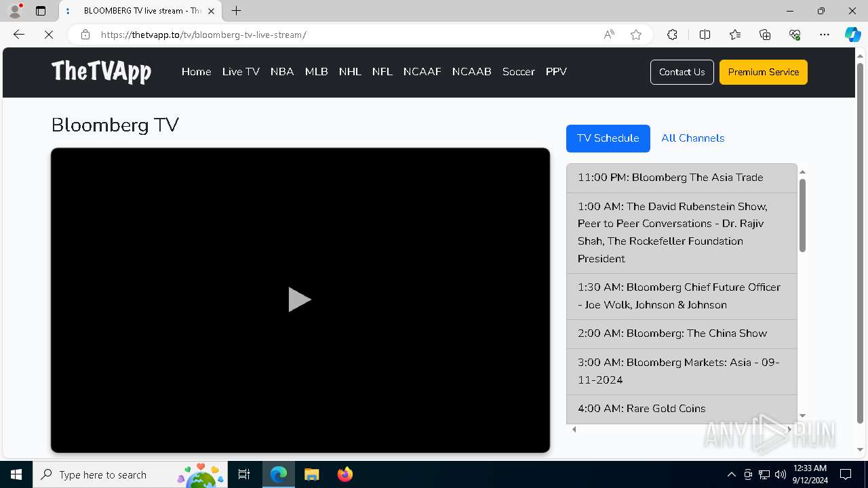This screenshot has width=868, height=488.
Task: Open volume control in system tray
Action: point(781,474)
